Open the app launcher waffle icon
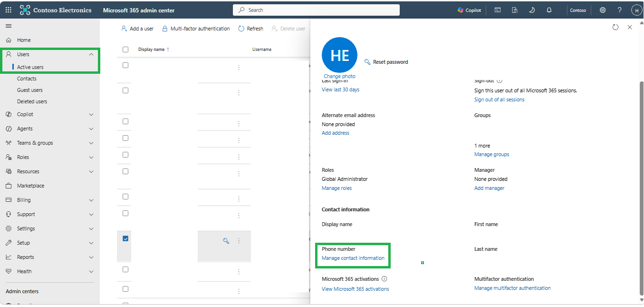 (9, 10)
